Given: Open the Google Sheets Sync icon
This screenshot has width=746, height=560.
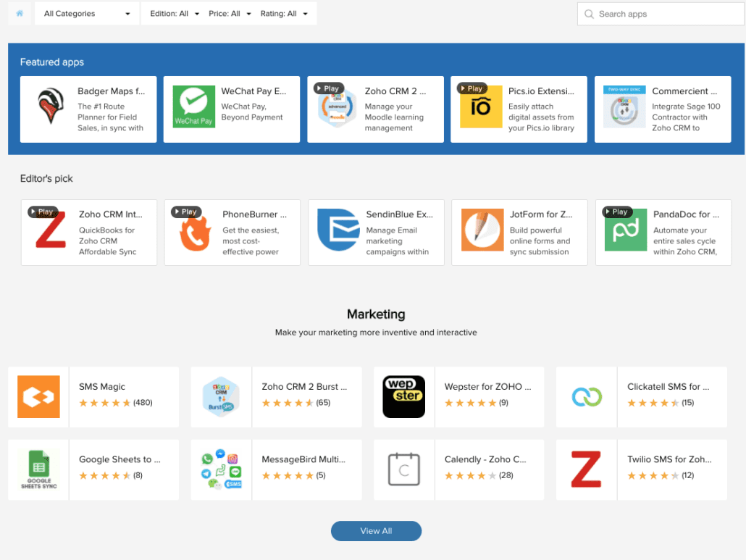Looking at the screenshot, I should tap(38, 469).
